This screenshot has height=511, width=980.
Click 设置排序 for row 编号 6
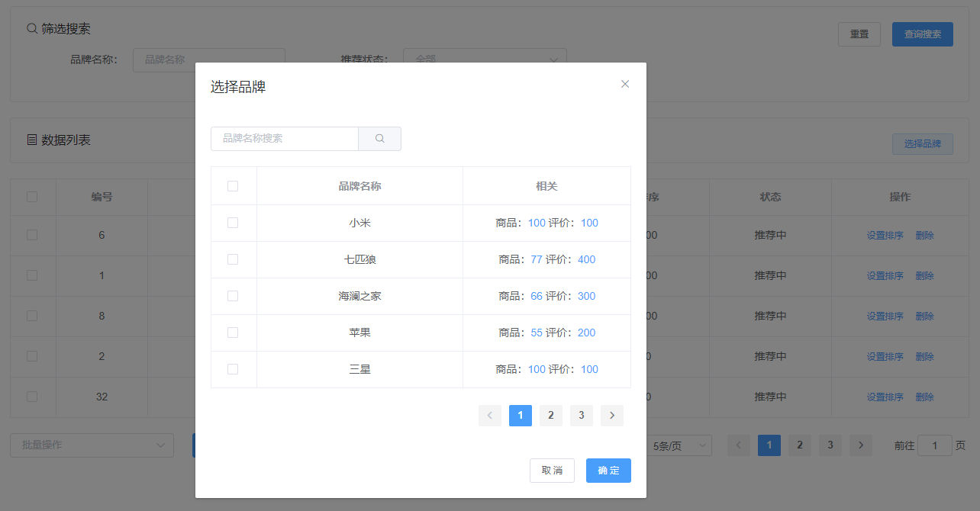click(885, 236)
